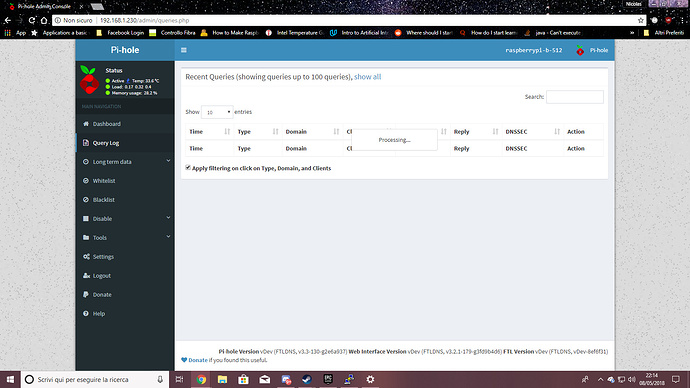Show more bookmarks with the chevron
690x388 pixels.
click(632, 33)
